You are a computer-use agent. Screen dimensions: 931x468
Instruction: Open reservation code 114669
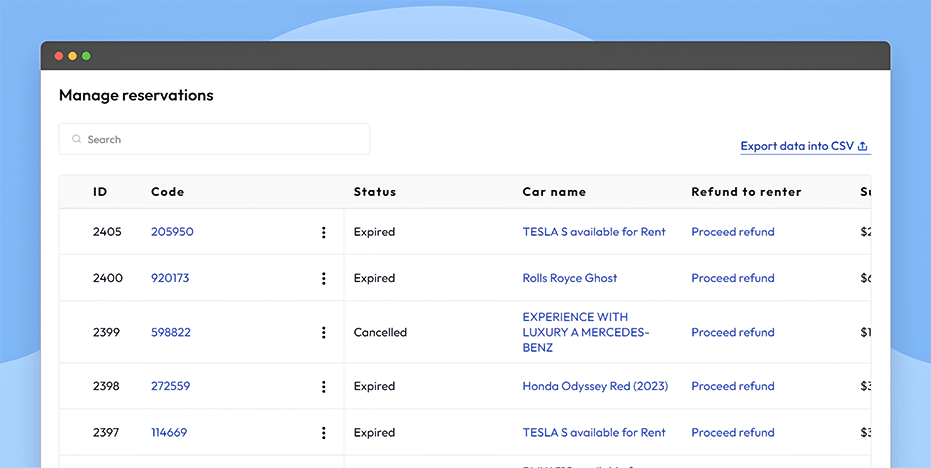tap(169, 432)
